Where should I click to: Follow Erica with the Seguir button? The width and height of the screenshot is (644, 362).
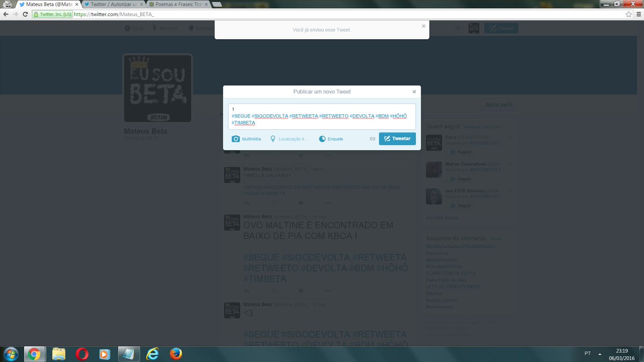pos(460,152)
